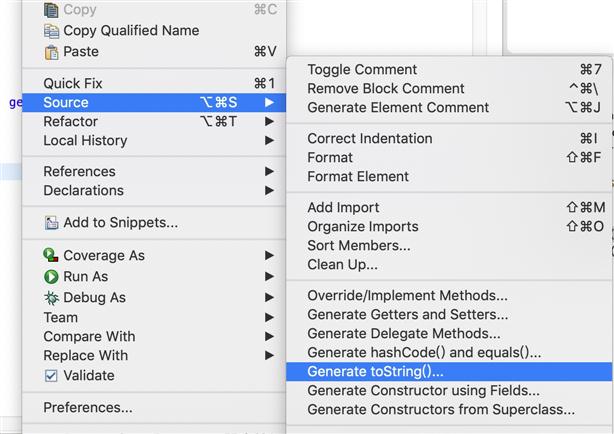Select Generate toString() menu entry
The height and width of the screenshot is (434, 614).
pyautogui.click(x=449, y=371)
